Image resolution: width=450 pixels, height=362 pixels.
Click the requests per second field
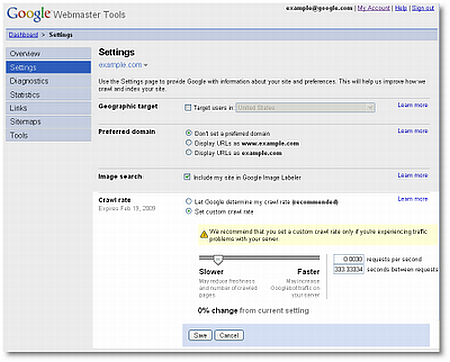[x=349, y=259]
